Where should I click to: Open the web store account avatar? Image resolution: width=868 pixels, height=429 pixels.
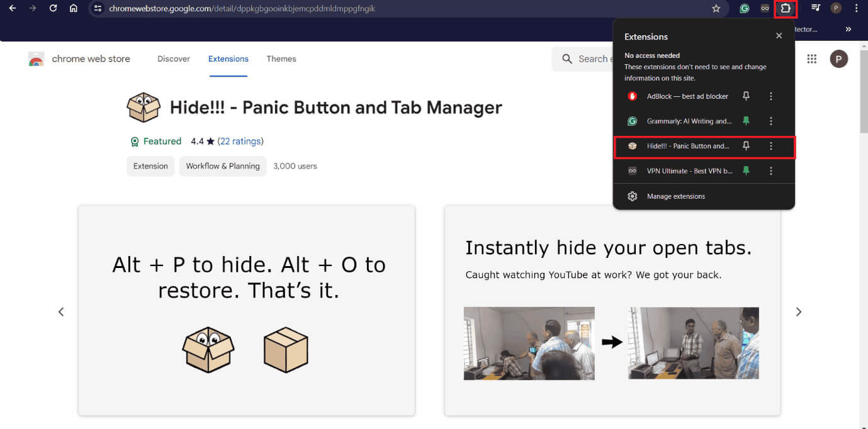click(838, 59)
